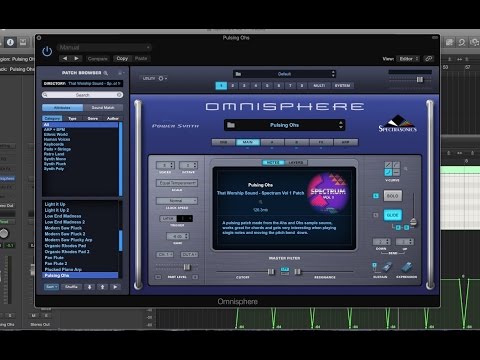Screen dimensions: 480x360
Task: Step to previous patch with up arrow
Action: [102, 287]
